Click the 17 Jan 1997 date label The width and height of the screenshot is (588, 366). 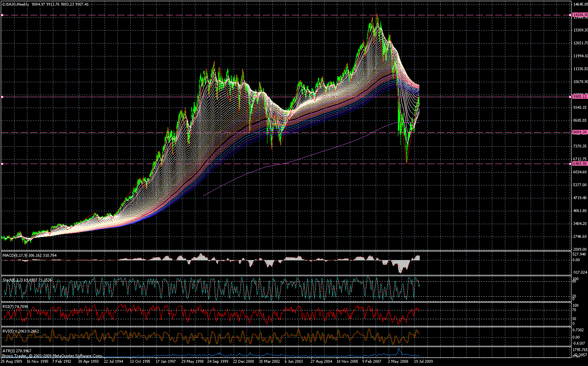pos(165,362)
